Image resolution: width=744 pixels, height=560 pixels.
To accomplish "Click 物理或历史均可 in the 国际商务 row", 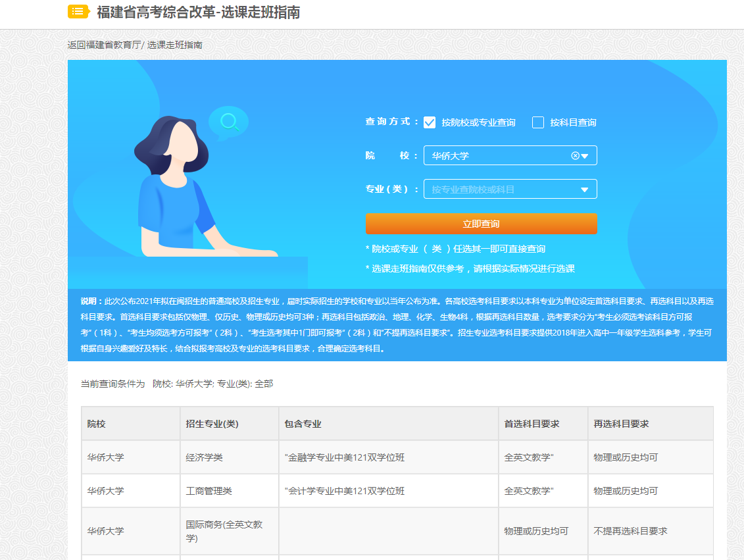I will pyautogui.click(x=543, y=531).
